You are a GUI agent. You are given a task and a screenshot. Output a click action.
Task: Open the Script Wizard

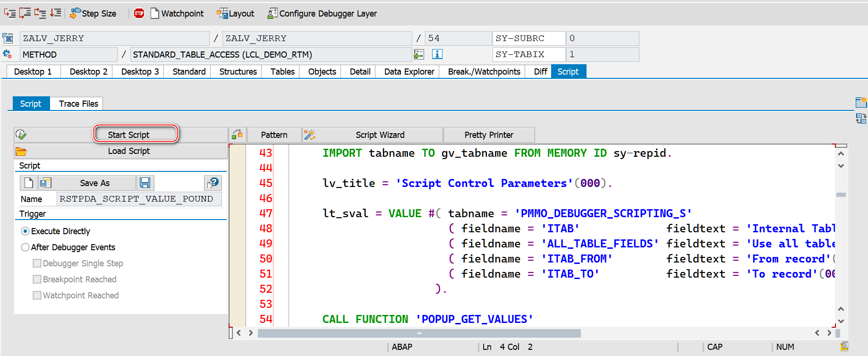[373, 135]
